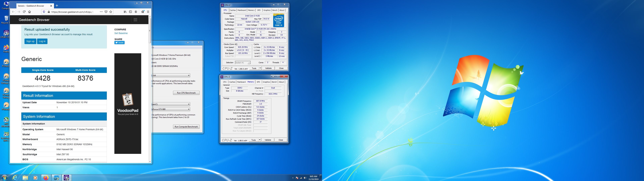This screenshot has height=181, width=644.
Task: Open Firefox hamburger application menu
Action: (148, 12)
